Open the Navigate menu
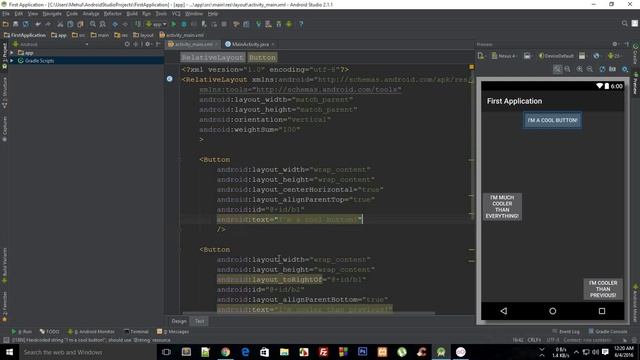 52,14
